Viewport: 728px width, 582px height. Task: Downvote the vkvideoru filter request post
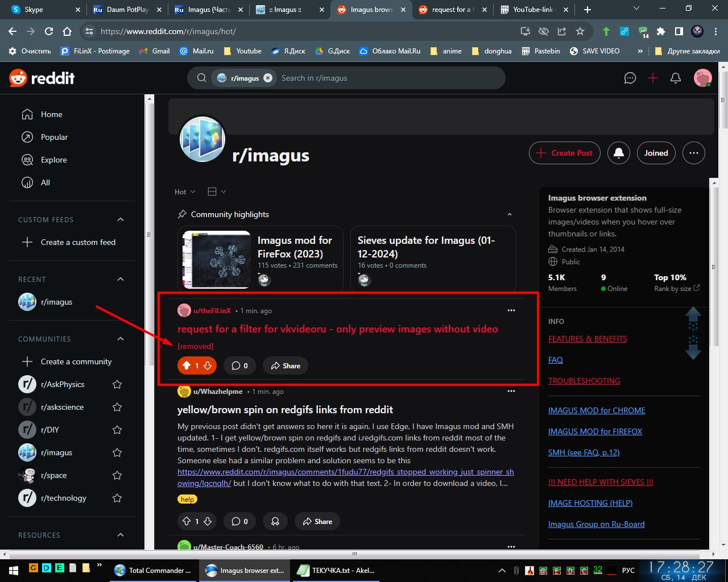point(208,365)
